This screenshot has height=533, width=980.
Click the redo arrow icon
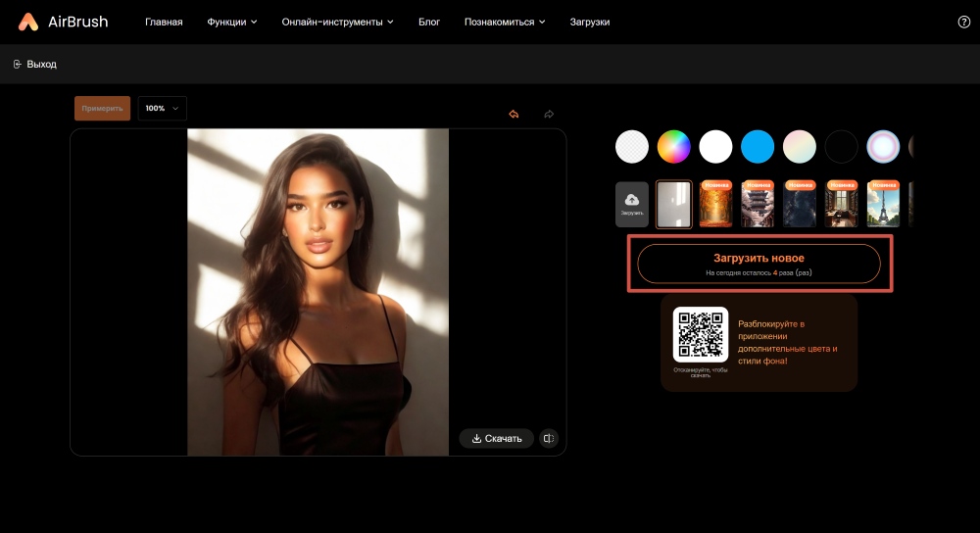(549, 114)
